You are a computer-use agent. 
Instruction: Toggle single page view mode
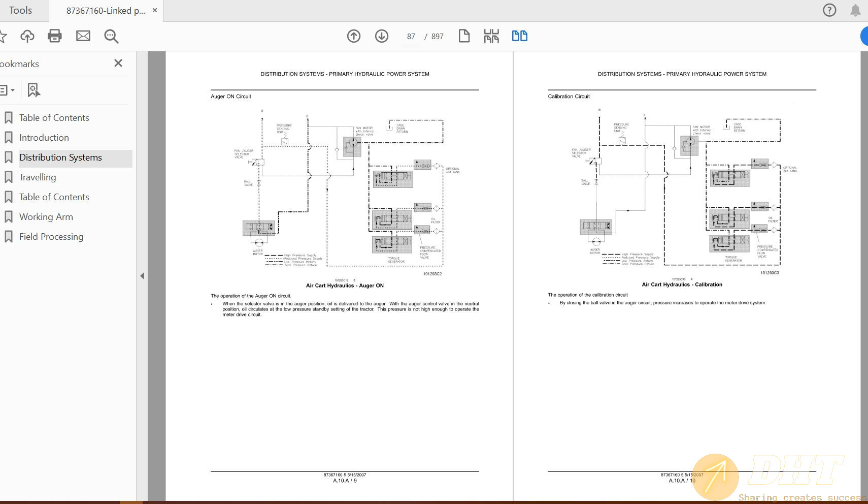tap(464, 36)
